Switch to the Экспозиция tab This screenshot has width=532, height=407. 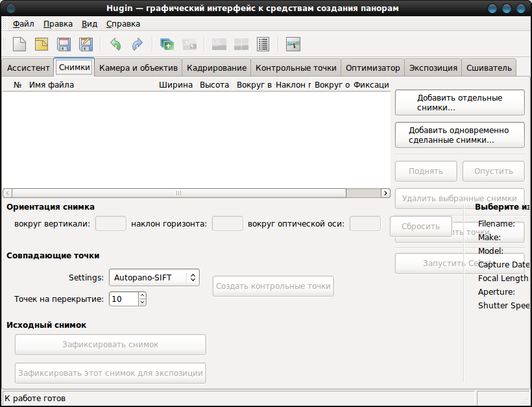(x=433, y=68)
